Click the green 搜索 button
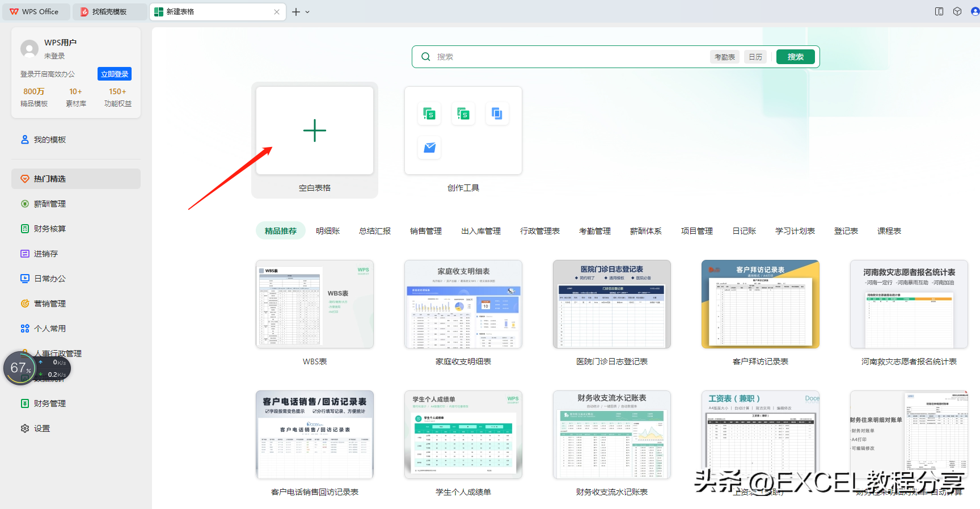The height and width of the screenshot is (509, 980). [796, 57]
